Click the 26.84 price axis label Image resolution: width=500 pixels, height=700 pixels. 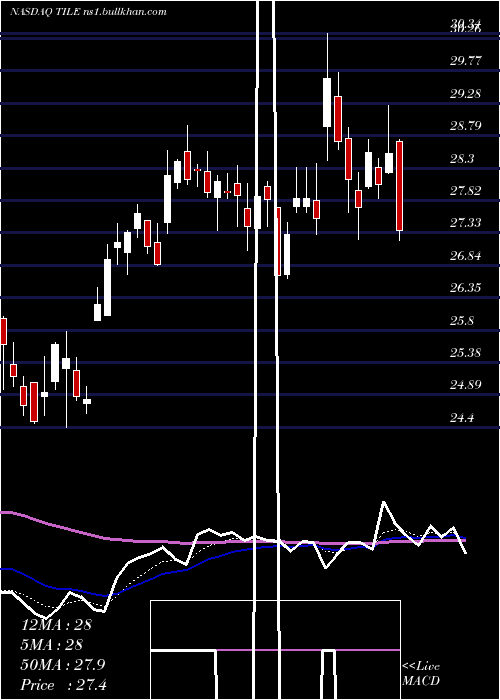pyautogui.click(x=466, y=256)
